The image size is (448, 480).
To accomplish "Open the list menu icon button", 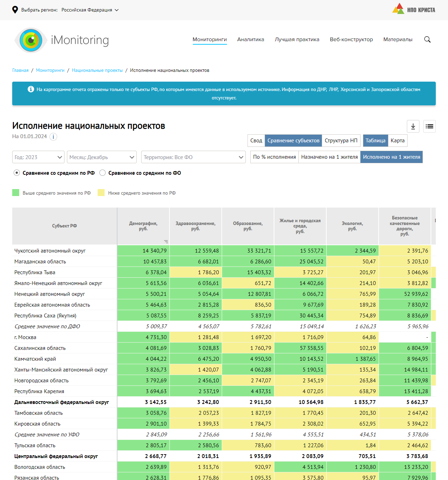I will click(430, 126).
